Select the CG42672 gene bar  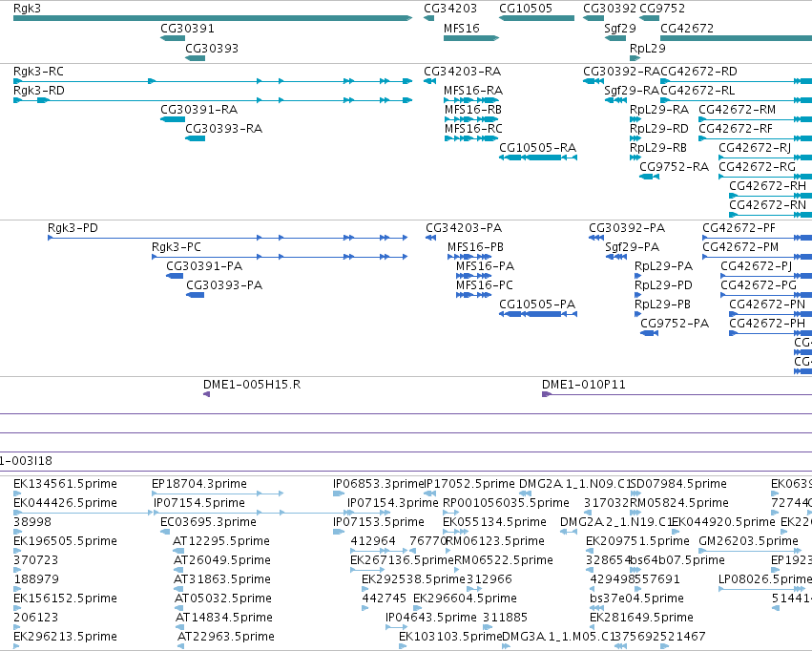pos(736,38)
